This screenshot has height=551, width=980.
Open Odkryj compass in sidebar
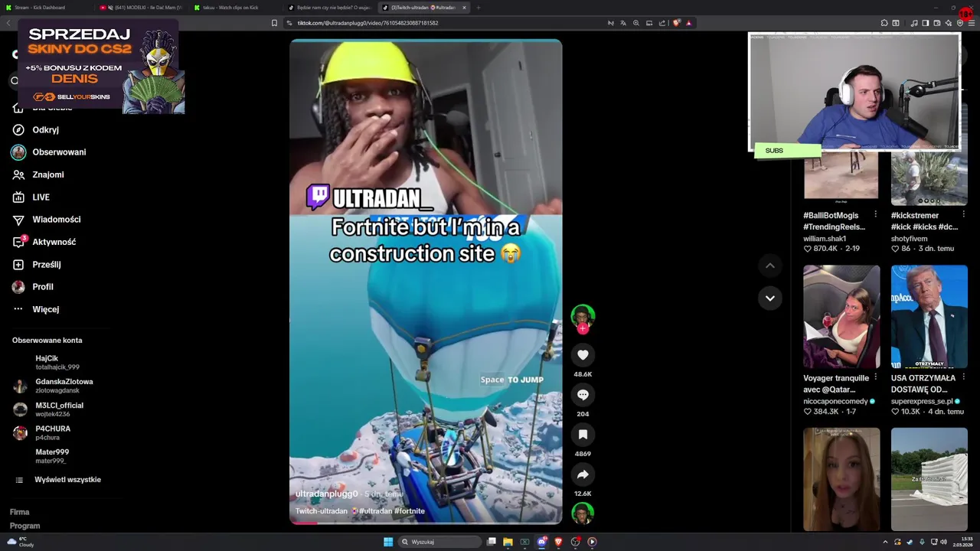(x=36, y=130)
